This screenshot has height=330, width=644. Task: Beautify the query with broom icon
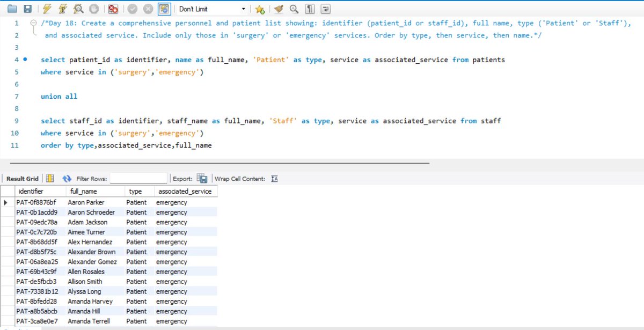pyautogui.click(x=278, y=9)
